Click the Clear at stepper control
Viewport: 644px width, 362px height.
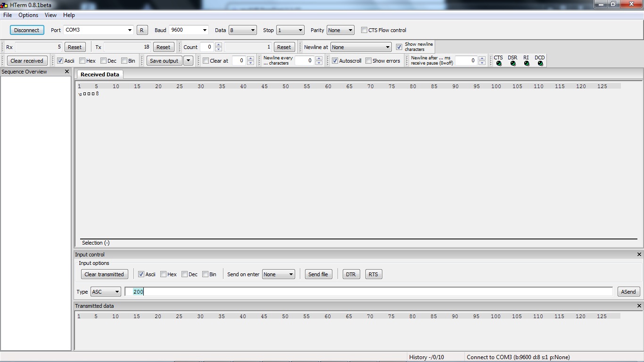point(250,61)
